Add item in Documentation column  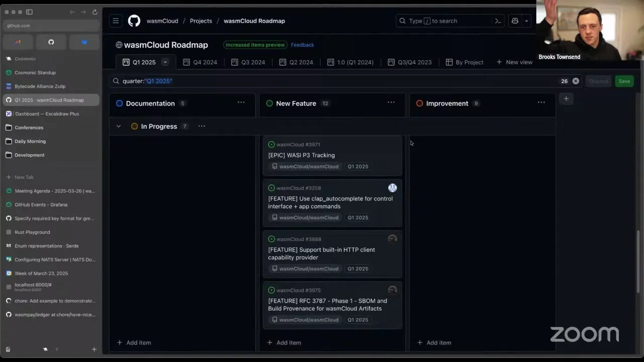coord(134,342)
